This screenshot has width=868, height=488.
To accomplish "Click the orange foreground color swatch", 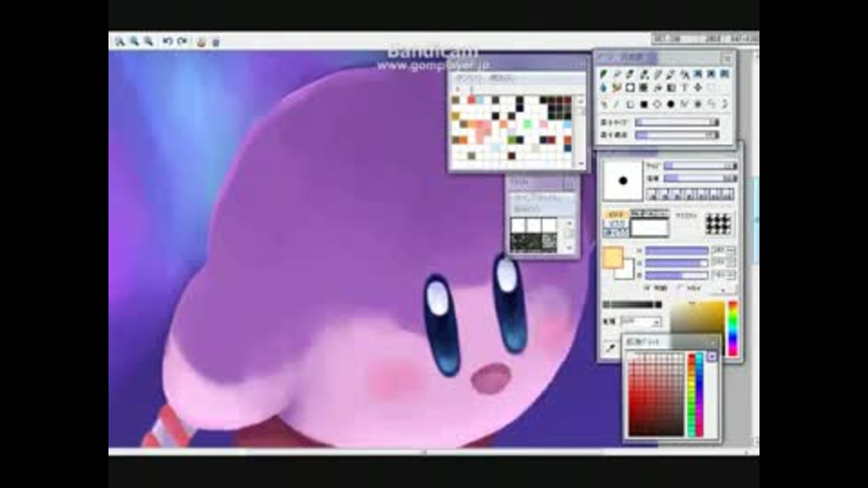I will click(613, 258).
